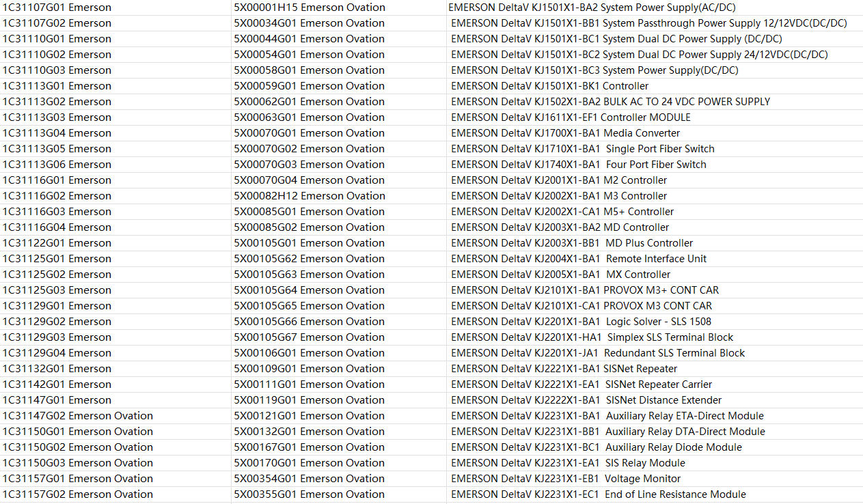Select cell 1C31116G02 Emerson
863x504 pixels.
click(x=57, y=196)
